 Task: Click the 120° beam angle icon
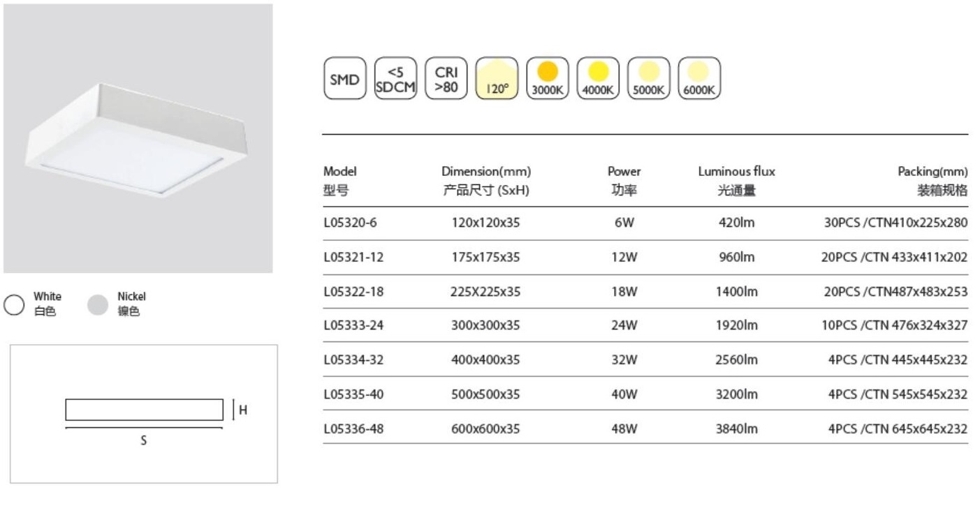click(x=497, y=78)
